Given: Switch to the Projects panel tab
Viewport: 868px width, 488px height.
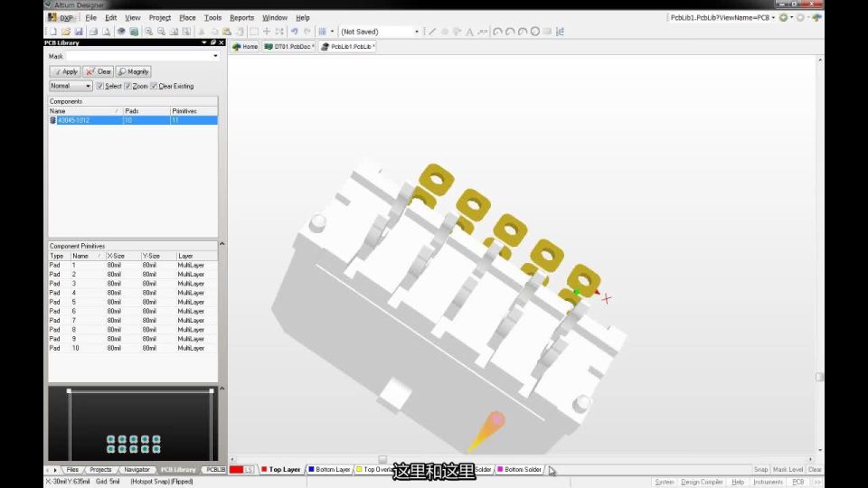Looking at the screenshot, I should tap(100, 469).
